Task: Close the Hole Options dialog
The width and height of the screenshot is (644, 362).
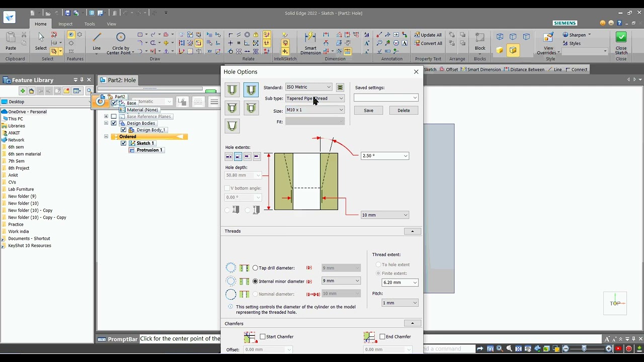Action: pos(416,72)
